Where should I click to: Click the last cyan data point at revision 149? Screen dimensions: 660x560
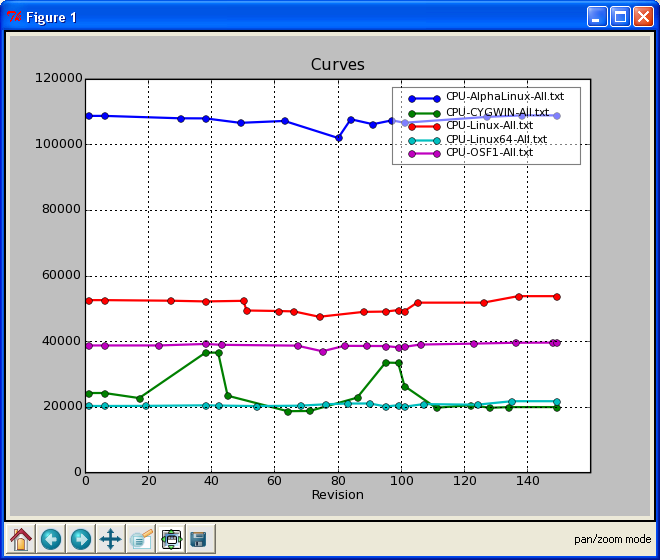tap(557, 402)
